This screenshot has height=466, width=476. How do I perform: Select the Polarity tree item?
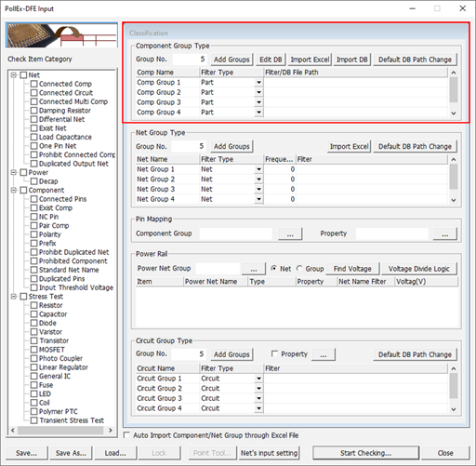50,234
